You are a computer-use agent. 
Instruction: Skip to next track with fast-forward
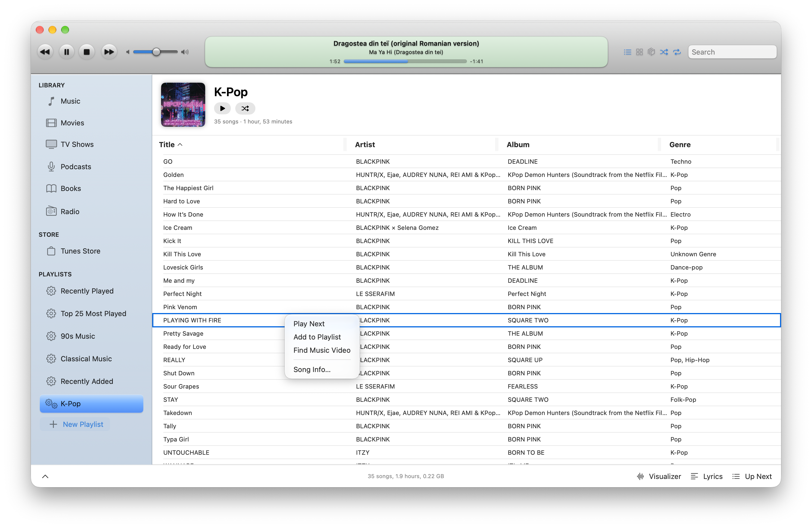109,52
